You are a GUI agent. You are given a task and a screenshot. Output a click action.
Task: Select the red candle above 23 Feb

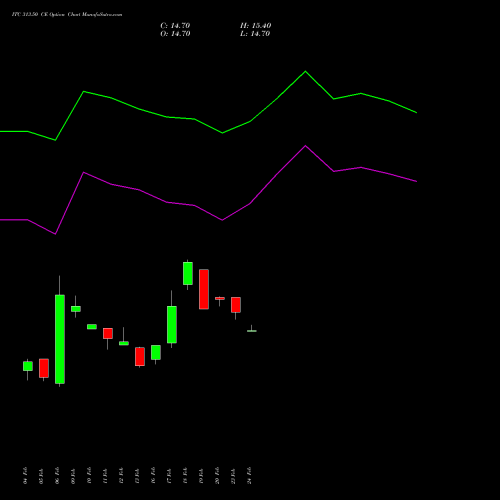(236, 305)
